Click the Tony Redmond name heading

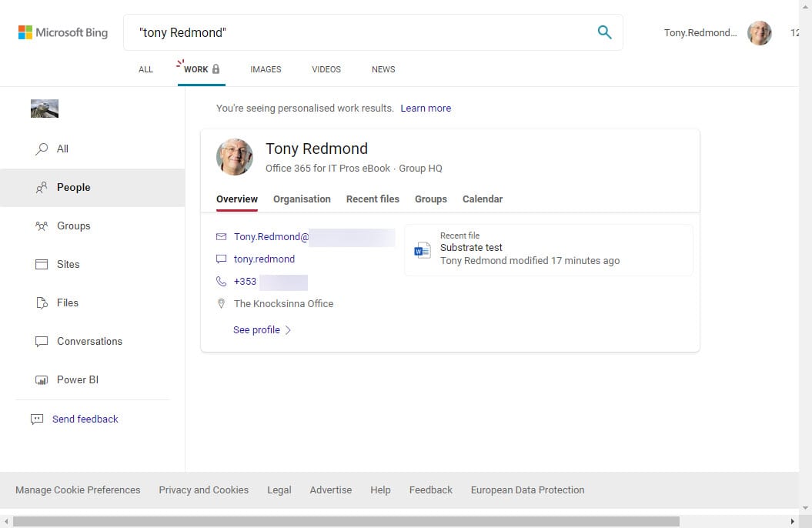[x=316, y=149]
